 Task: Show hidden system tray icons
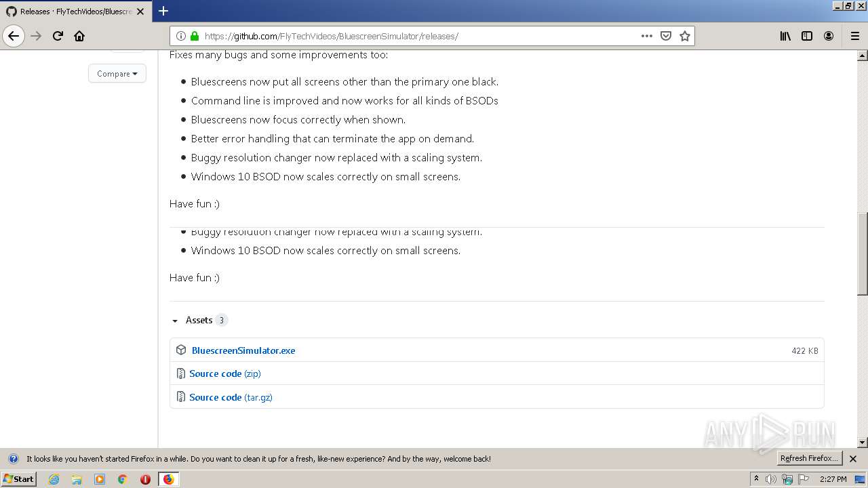(757, 479)
